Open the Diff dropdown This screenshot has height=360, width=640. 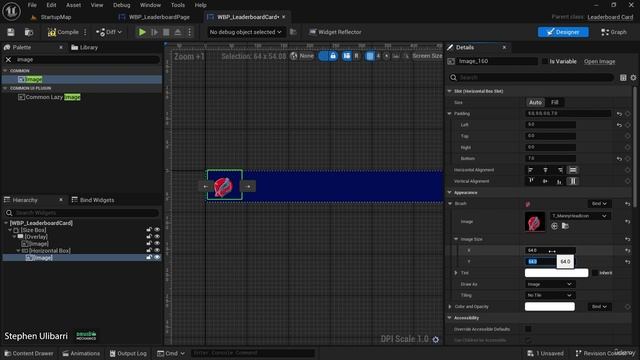pyautogui.click(x=109, y=32)
